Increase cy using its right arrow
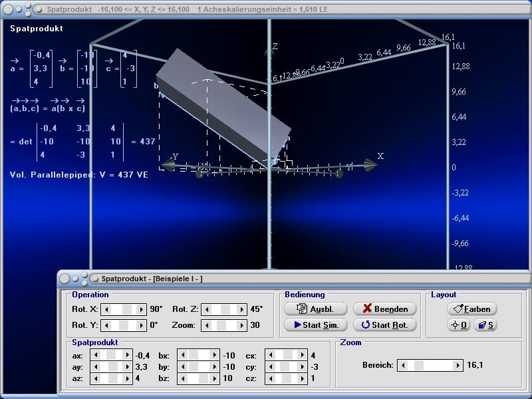 click(x=302, y=367)
